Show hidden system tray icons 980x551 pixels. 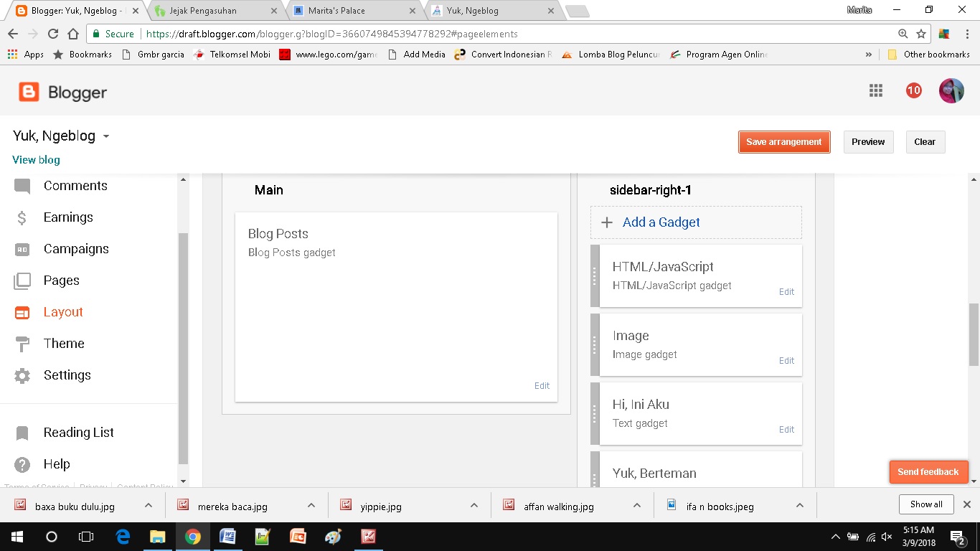pyautogui.click(x=835, y=537)
